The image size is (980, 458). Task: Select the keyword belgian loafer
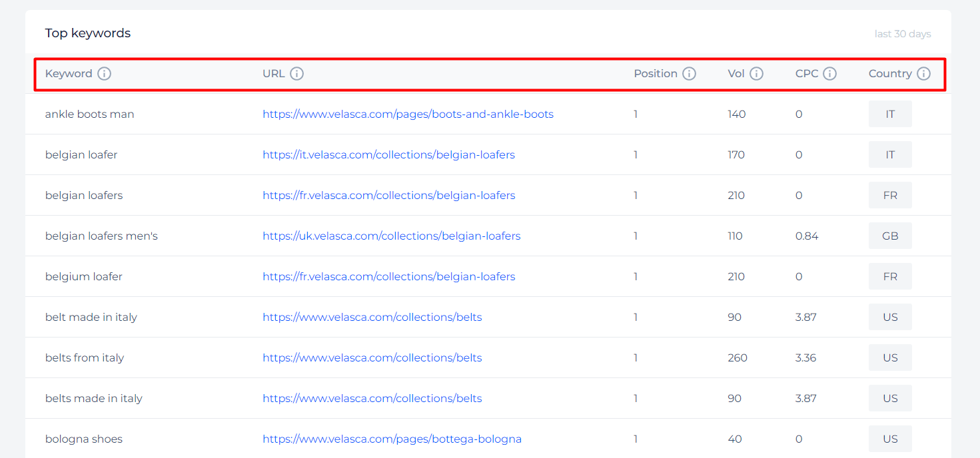tap(81, 154)
